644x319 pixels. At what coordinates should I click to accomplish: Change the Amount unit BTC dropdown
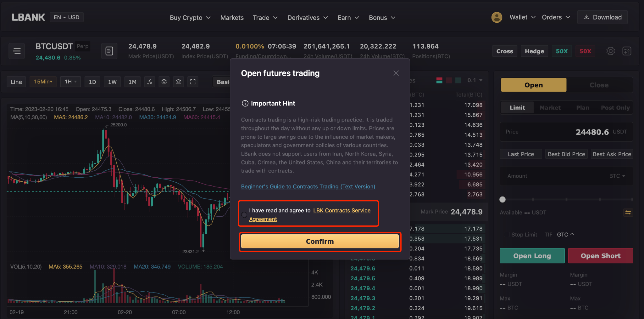pyautogui.click(x=617, y=176)
